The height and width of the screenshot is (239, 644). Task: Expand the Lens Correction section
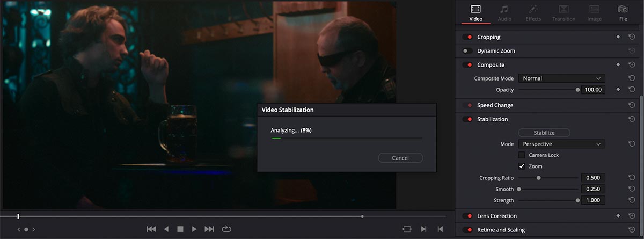[x=496, y=216]
